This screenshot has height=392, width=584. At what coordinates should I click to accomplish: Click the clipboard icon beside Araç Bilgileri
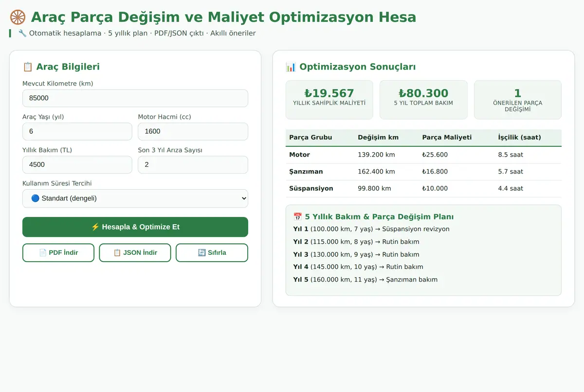coord(28,67)
